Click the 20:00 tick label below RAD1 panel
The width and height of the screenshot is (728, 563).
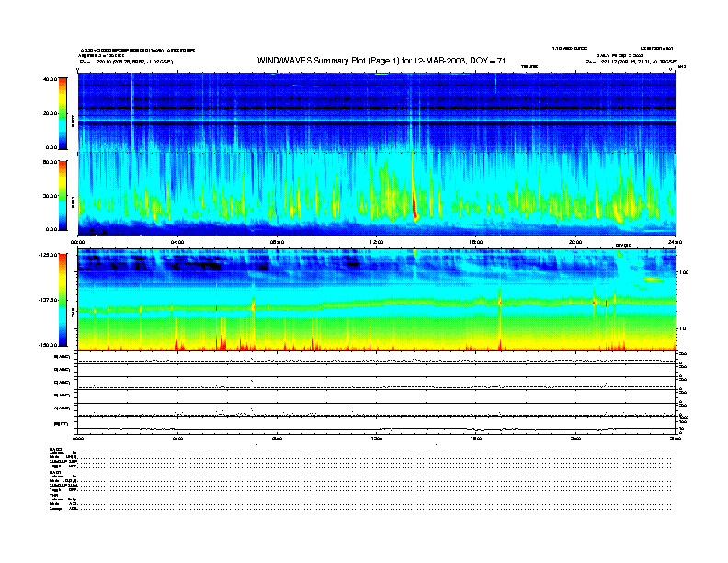tap(575, 242)
